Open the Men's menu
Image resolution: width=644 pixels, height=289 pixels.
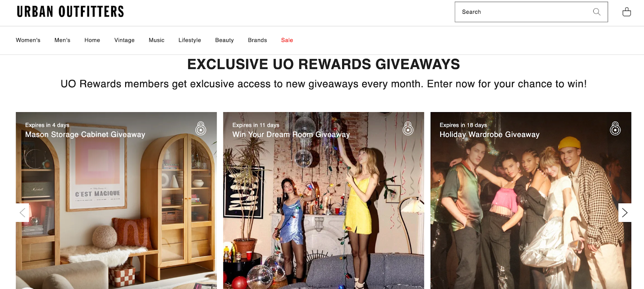(62, 40)
